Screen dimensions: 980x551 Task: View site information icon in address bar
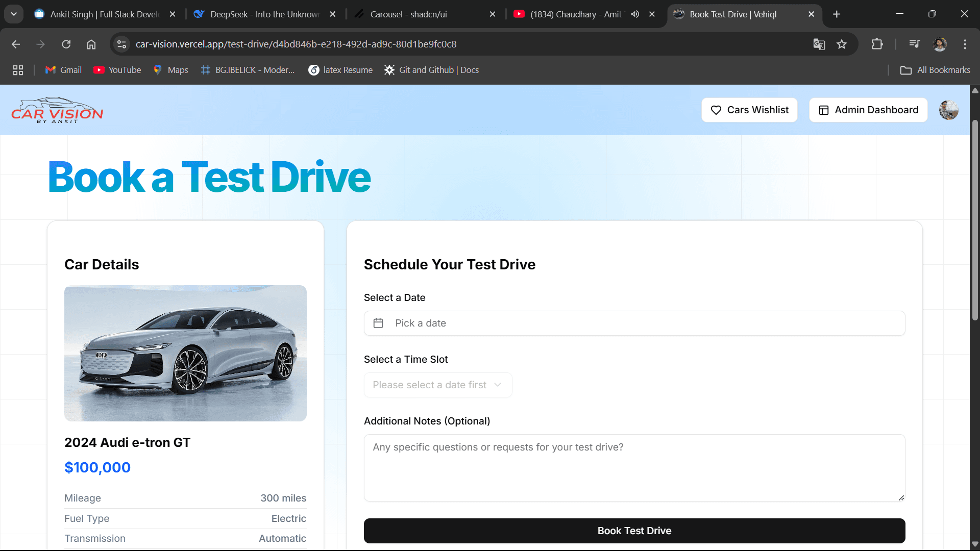click(121, 44)
